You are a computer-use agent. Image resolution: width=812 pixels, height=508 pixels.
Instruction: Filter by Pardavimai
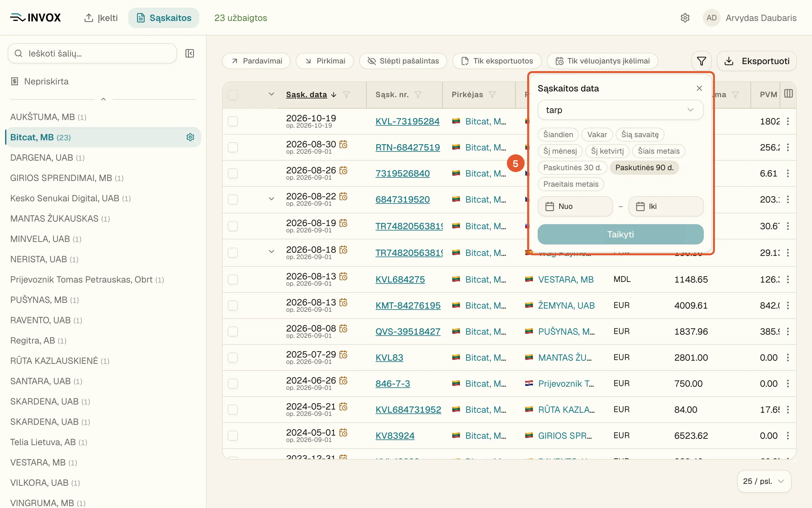pyautogui.click(x=256, y=61)
